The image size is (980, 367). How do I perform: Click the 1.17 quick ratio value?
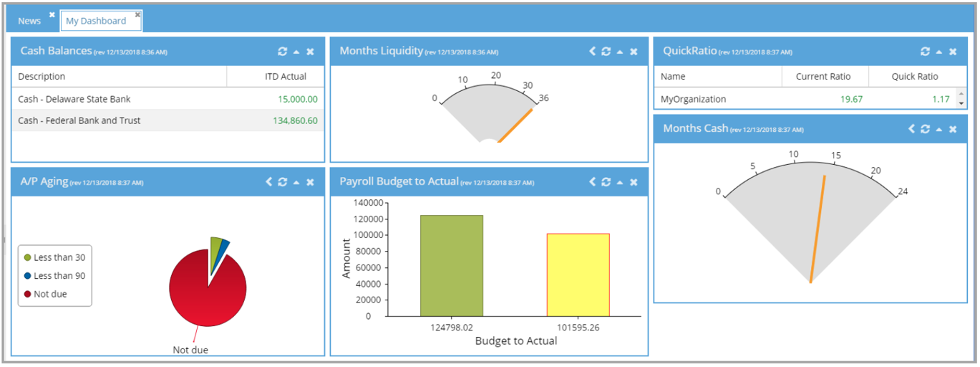click(941, 99)
